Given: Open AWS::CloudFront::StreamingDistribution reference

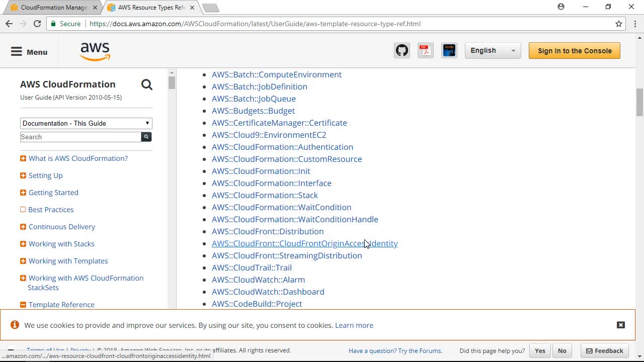Looking at the screenshot, I should point(287,255).
